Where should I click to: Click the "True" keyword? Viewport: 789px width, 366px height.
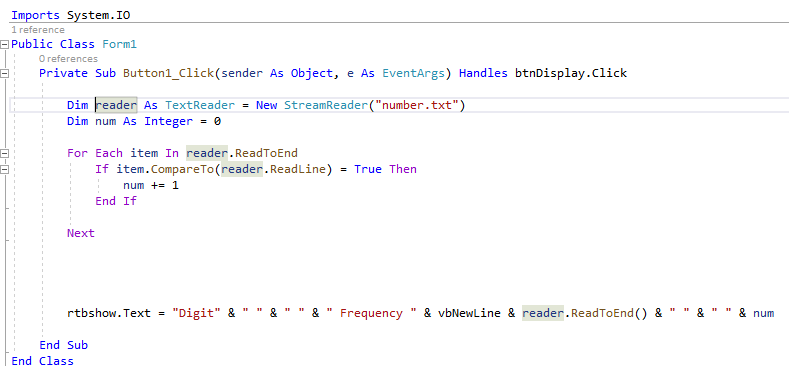(368, 169)
